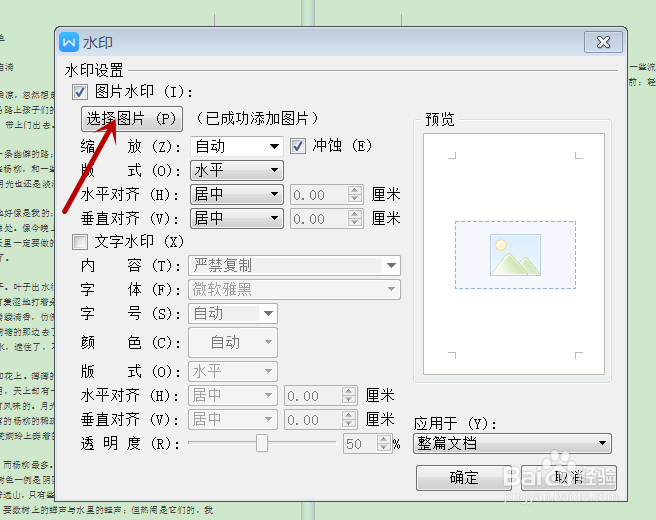This screenshot has height=520, width=656.
Task: Decrease image 垂直对齐 offset with down arrow
Action: click(355, 223)
